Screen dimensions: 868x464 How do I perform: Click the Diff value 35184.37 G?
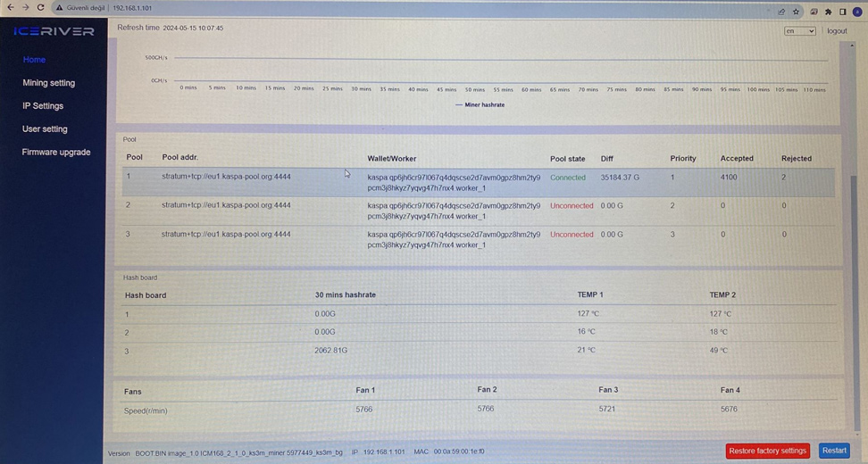pyautogui.click(x=620, y=178)
